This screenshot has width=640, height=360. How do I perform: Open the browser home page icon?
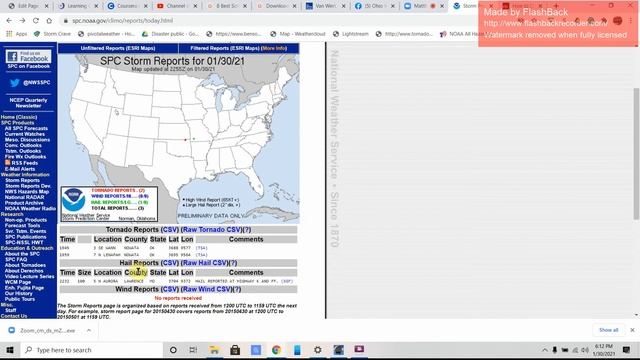click(49, 20)
